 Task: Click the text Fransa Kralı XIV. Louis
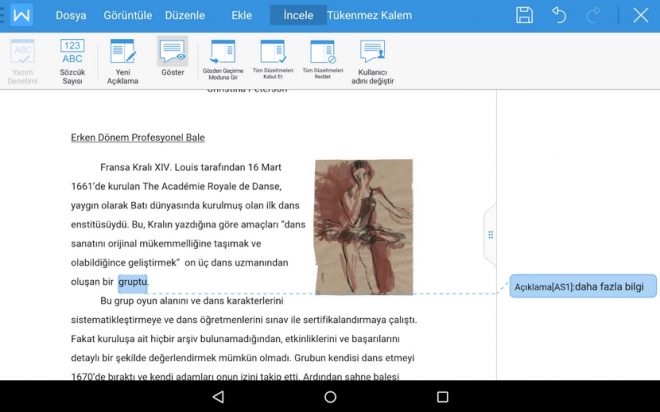click(x=149, y=167)
